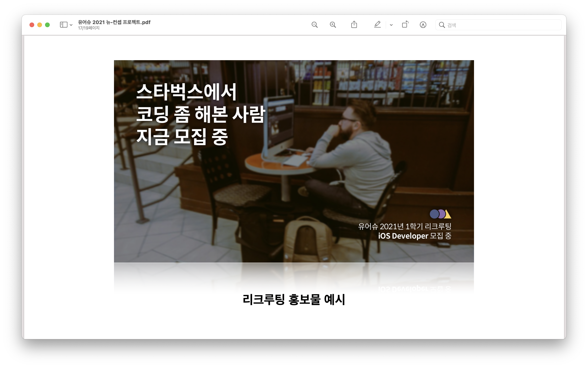Open the sidebar view options chevron
588x368 pixels.
tap(71, 25)
